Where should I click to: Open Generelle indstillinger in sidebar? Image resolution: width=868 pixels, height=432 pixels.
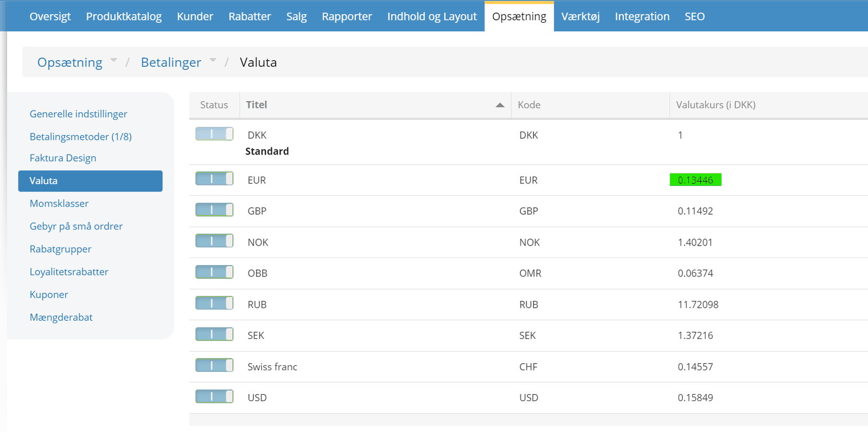(78, 114)
